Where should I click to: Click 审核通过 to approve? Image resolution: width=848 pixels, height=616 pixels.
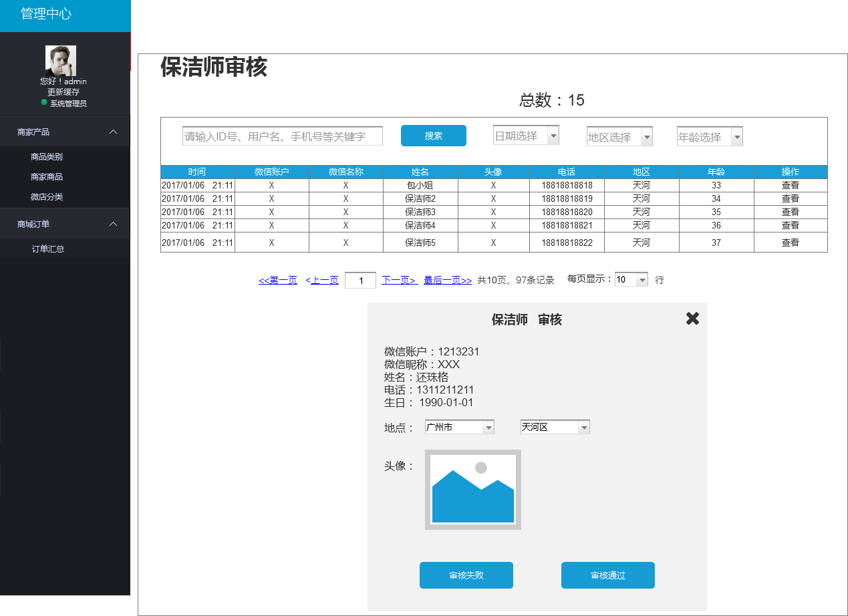point(607,575)
